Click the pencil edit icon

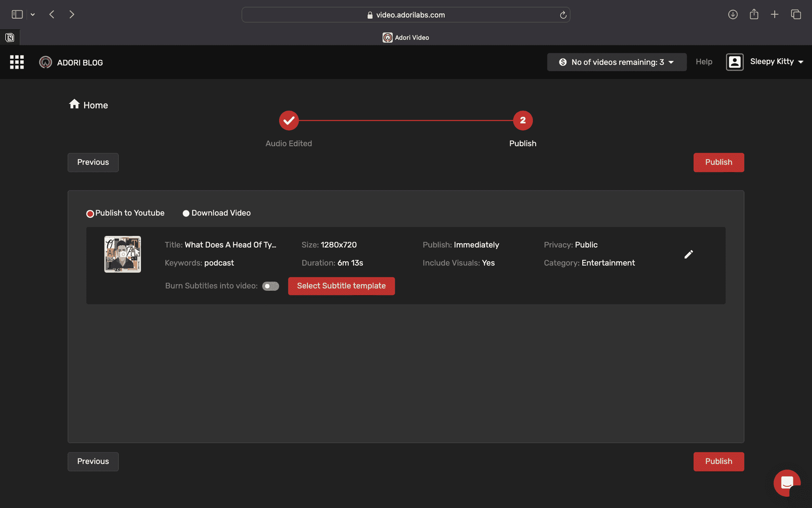pyautogui.click(x=689, y=254)
